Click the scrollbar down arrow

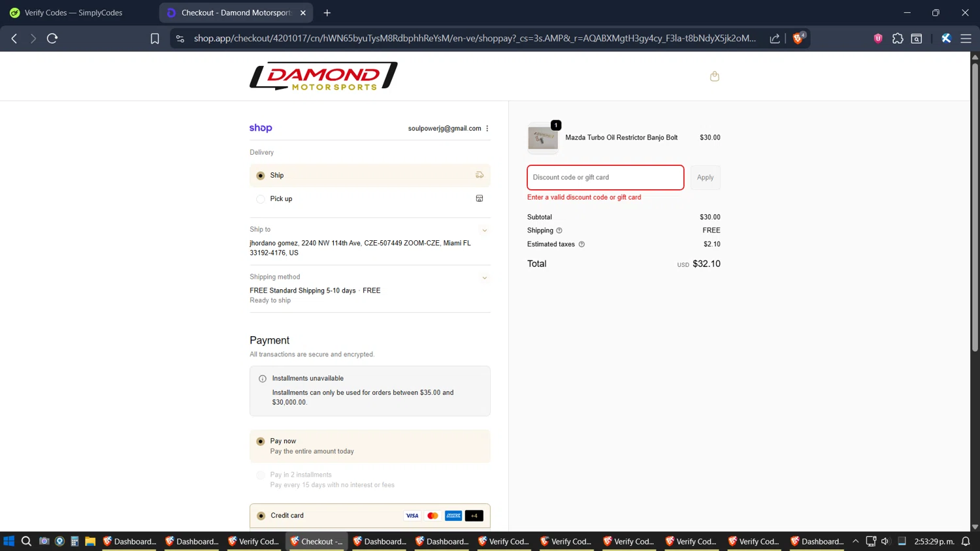975,526
